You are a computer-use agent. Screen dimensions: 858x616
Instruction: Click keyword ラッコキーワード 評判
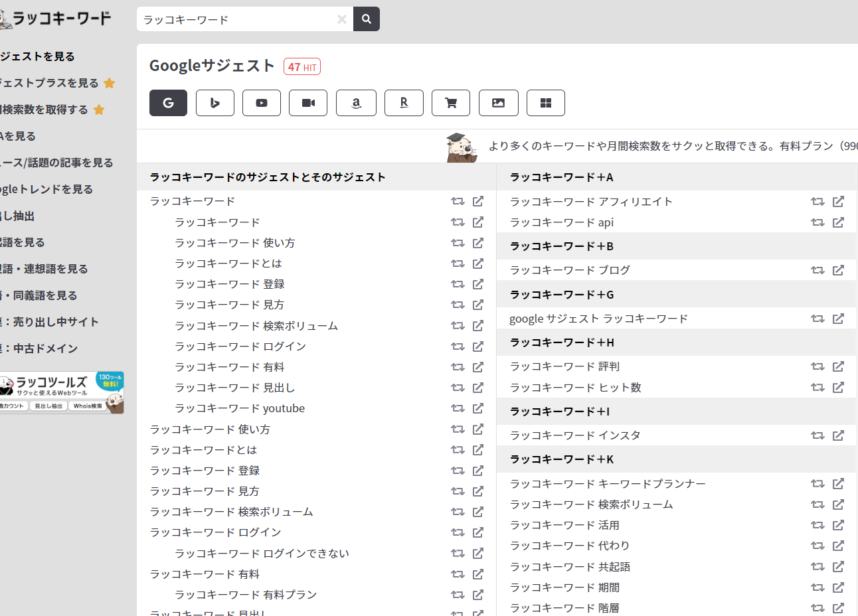(x=564, y=366)
